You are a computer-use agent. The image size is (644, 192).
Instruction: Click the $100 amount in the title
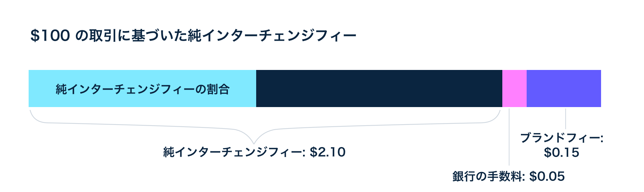50,36
